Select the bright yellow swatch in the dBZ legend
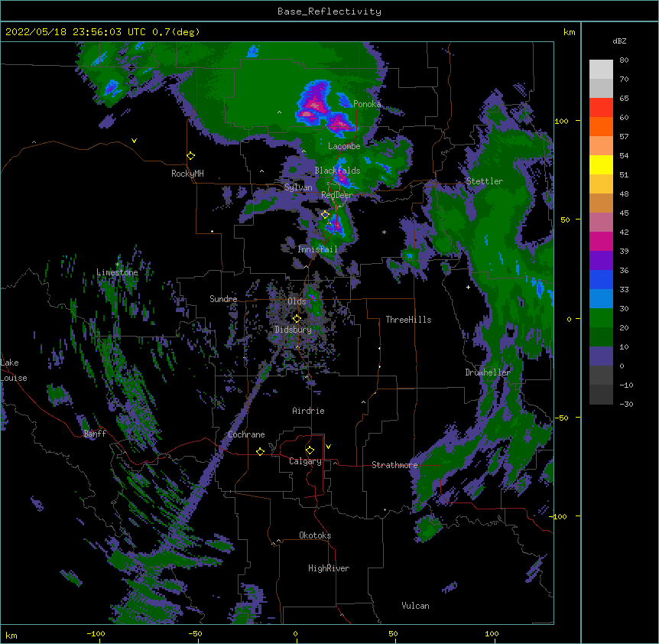The width and height of the screenshot is (659, 644). [601, 164]
